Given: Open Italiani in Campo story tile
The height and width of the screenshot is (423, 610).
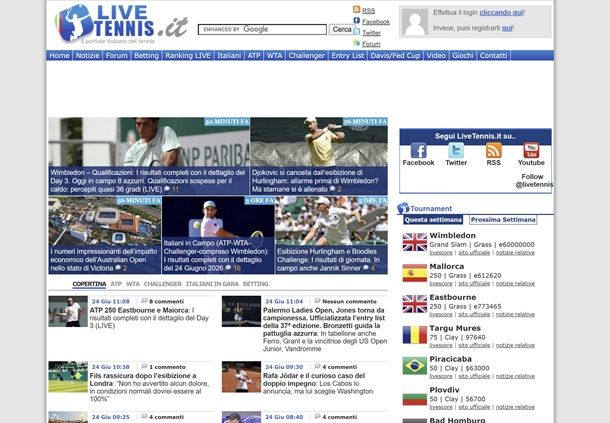Looking at the screenshot, I should 218,235.
